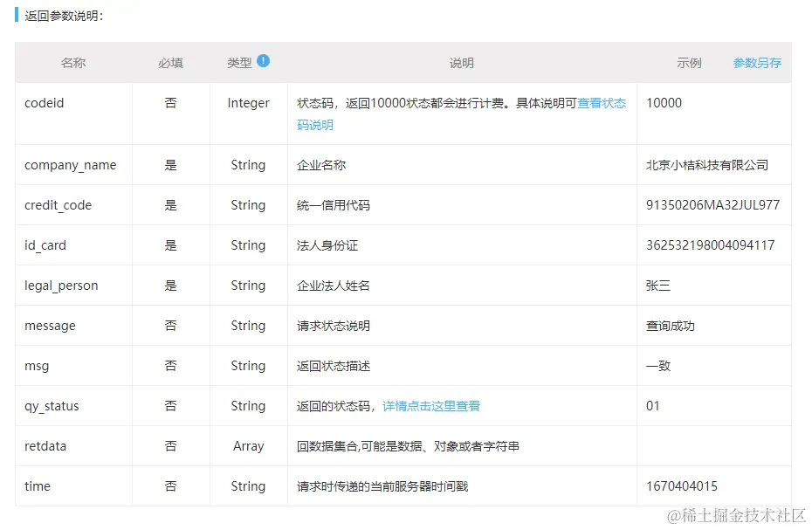Click the description 企业名称
The height and width of the screenshot is (530, 812).
point(321,165)
